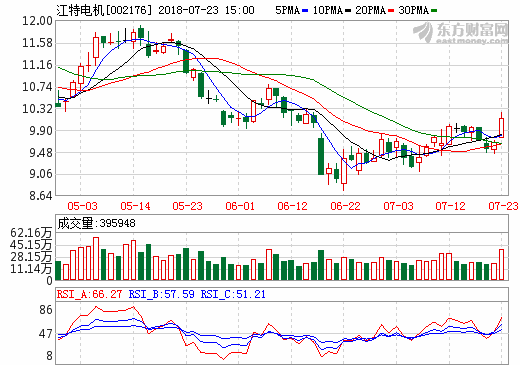Viewport: 520px width, 365px height.
Task: Pick the green 30PMA legend color swatch
Action: tap(434, 11)
